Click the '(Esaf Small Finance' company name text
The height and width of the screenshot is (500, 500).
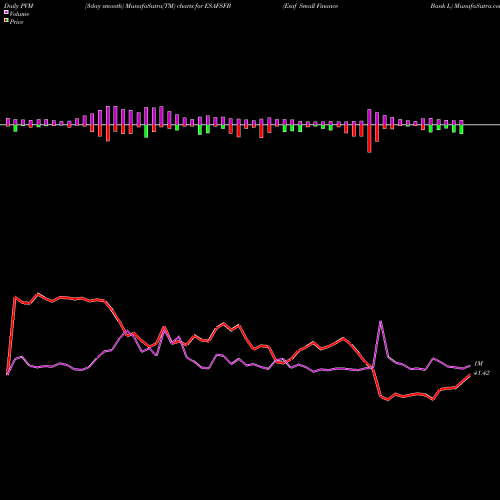pyautogui.click(x=310, y=6)
